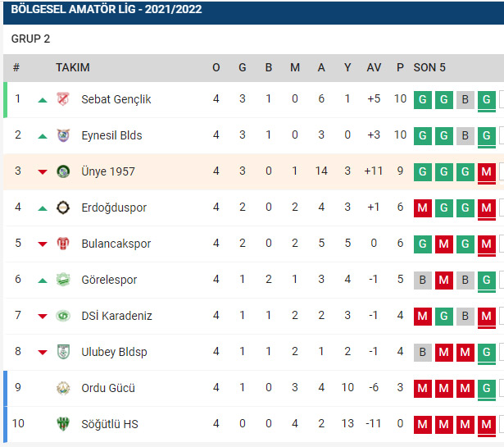Click the Ordu Gücü club emblem
Screen dimensions: 504x447
coord(63,388)
